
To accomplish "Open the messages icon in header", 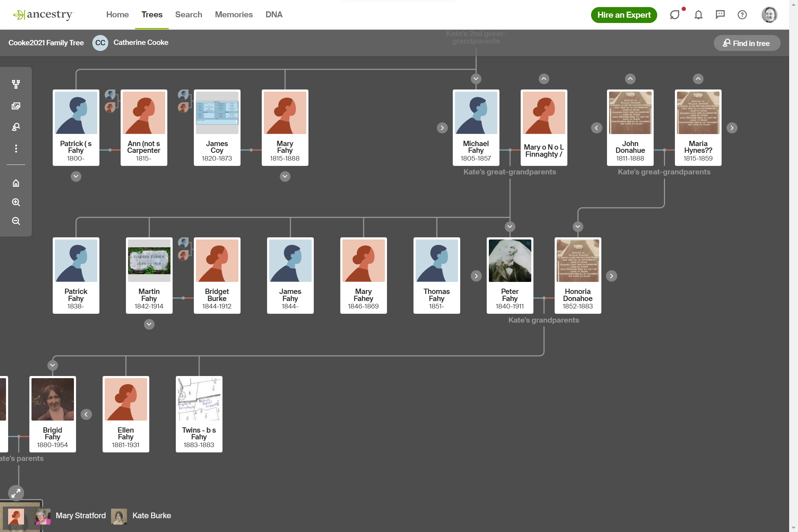I will 720,15.
